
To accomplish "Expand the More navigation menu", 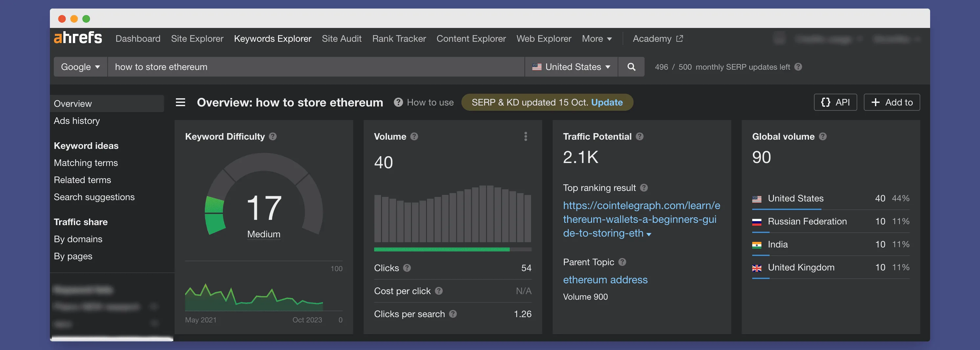I will tap(597, 38).
